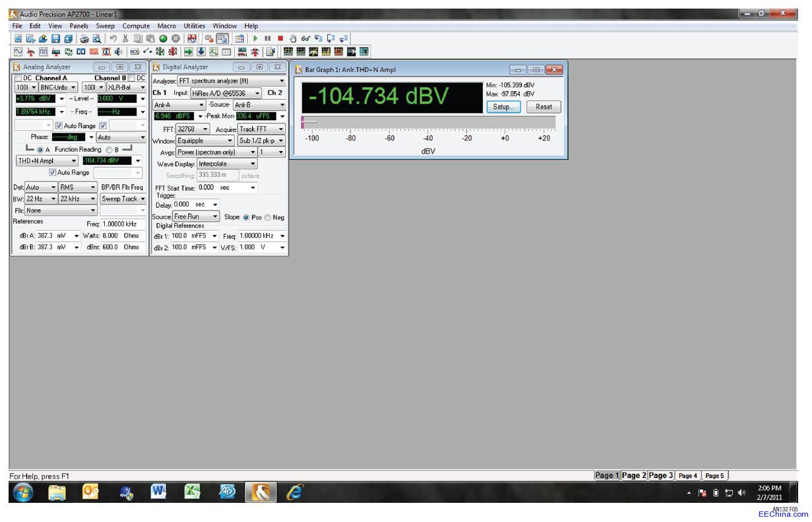Click the New Test toolbar icon
Screen dimensions: 812x522
pyautogui.click(x=18, y=38)
